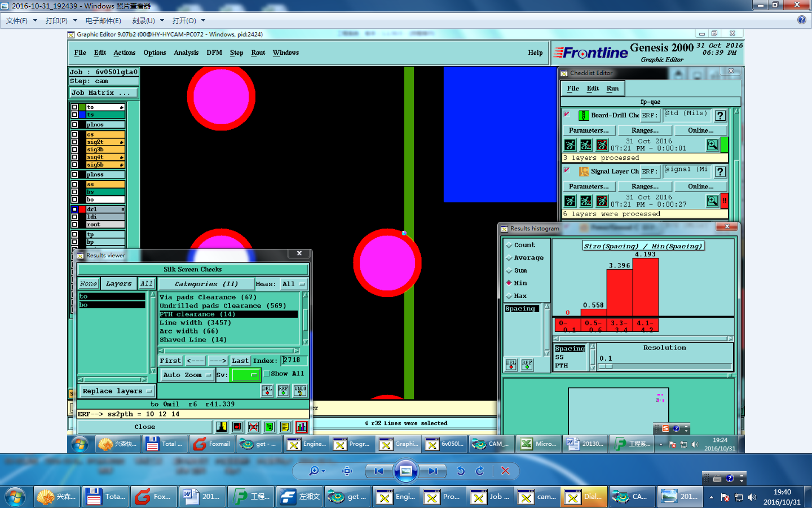Open the Auto Zoom dropdown
The image size is (812, 508).
[x=186, y=375]
